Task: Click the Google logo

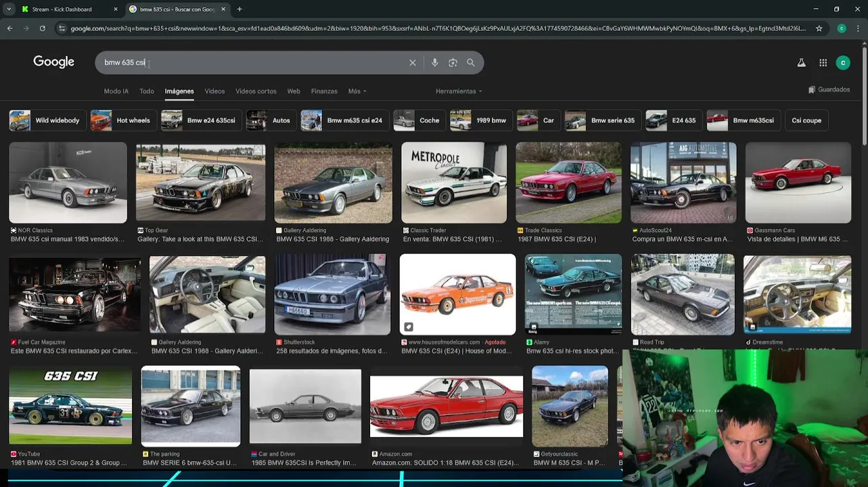Action: tap(53, 62)
